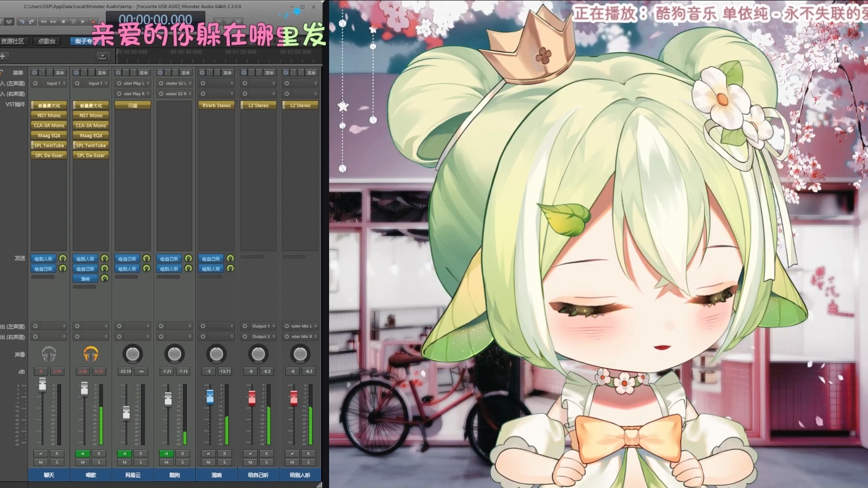
Task: Open the 闪避 plugin on the 网易云 channel
Action: pyautogui.click(x=132, y=105)
